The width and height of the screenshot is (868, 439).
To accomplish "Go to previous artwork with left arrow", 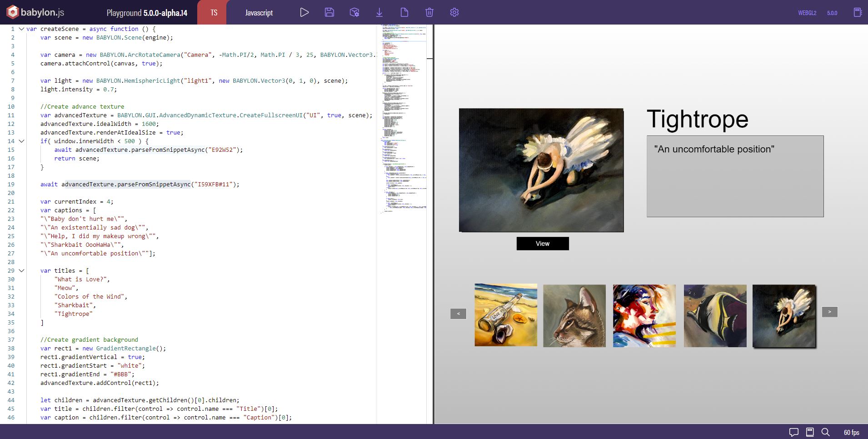I will click(x=458, y=314).
